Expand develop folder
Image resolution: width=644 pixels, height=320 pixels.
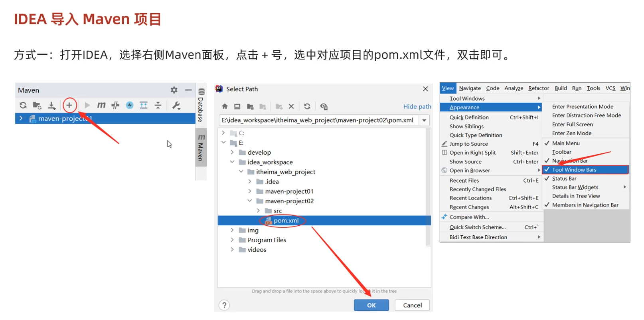coord(232,152)
